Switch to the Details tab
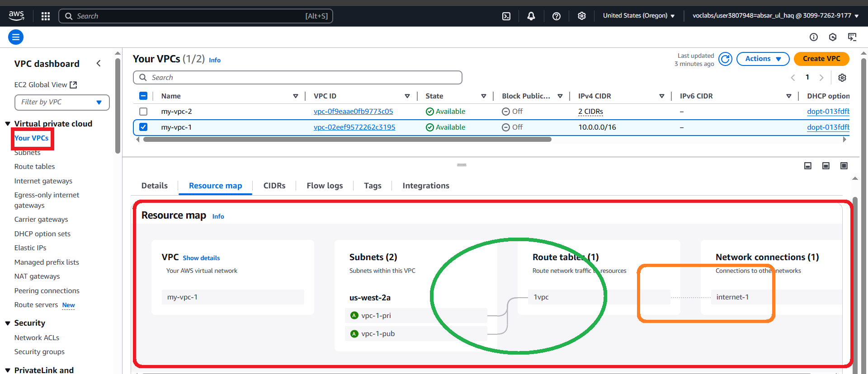868x374 pixels. point(155,186)
